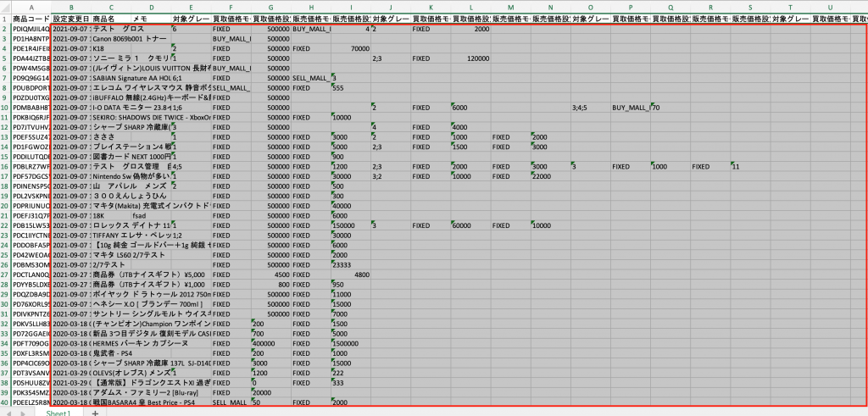Viewport: 868px width, 416px height.
Task: Click the メモ header cell
Action: click(151, 19)
